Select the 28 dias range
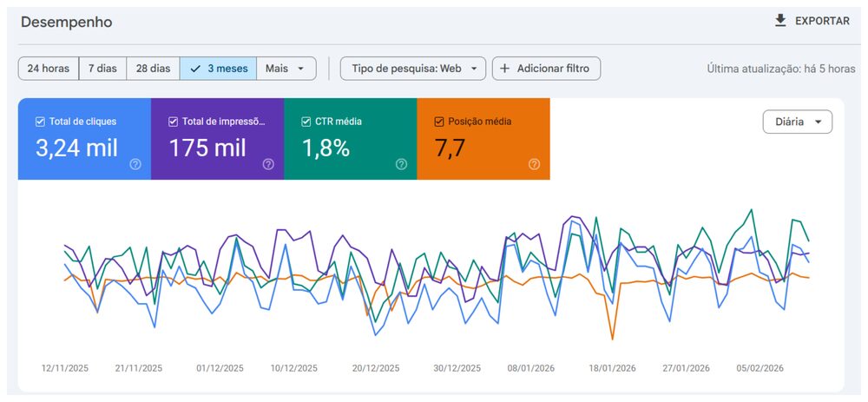The image size is (868, 402). coord(153,69)
